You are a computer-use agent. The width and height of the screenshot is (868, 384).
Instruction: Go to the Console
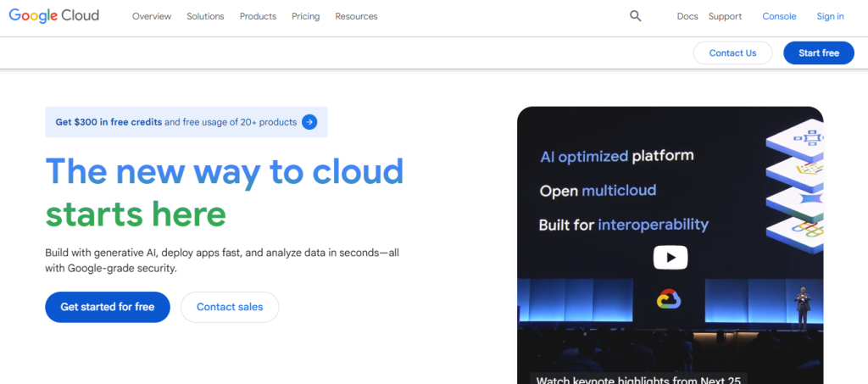(x=780, y=17)
